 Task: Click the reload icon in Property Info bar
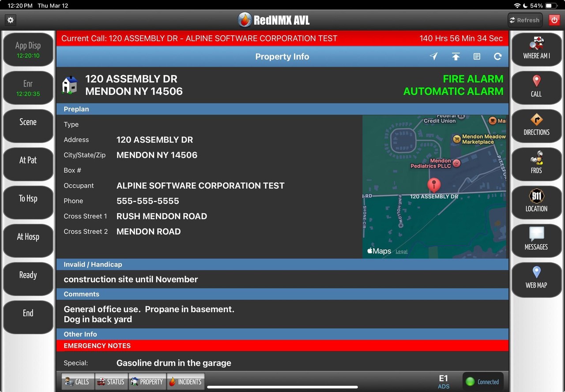point(497,56)
